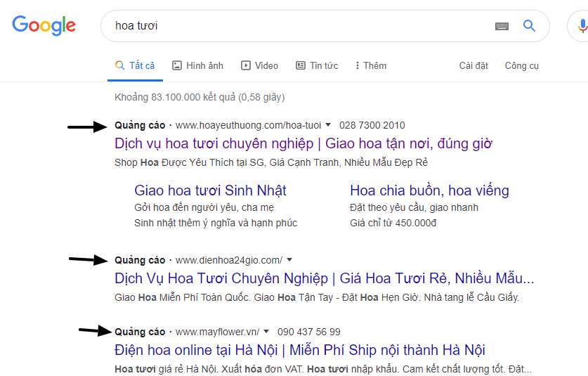The height and width of the screenshot is (376, 588).
Task: Open the 'Video' results tab
Action: click(x=259, y=65)
